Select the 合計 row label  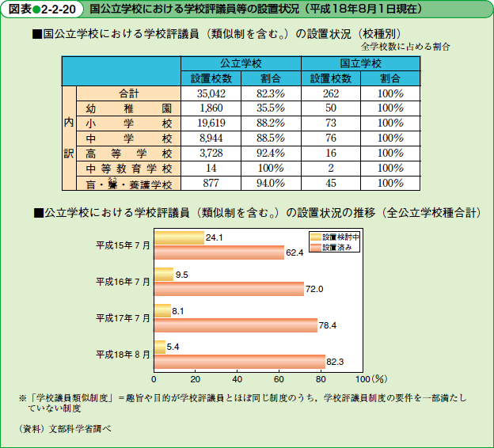point(128,93)
